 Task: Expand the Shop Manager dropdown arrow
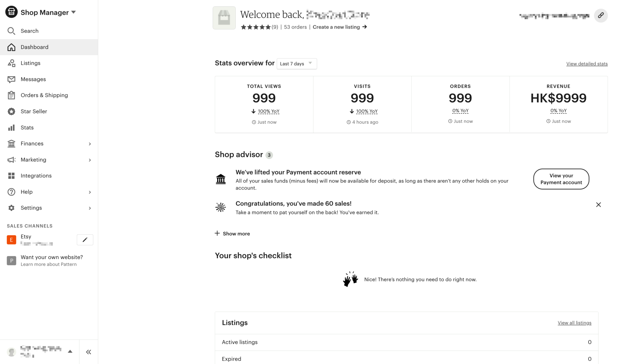[x=73, y=12]
